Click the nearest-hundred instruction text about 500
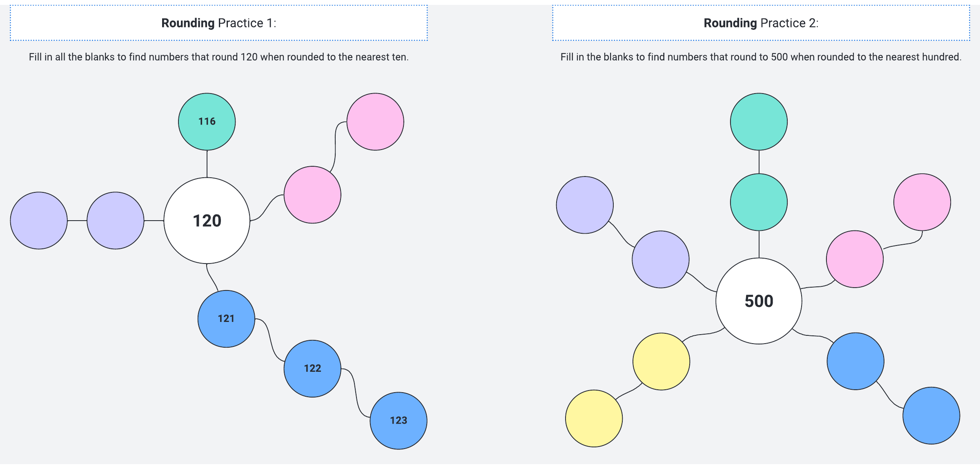Image resolution: width=980 pixels, height=469 pixels. (761, 57)
